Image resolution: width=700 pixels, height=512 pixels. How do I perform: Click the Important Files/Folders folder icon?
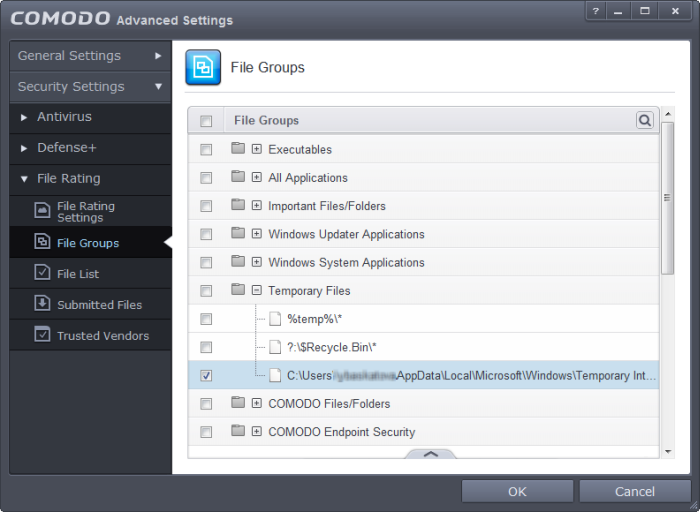click(238, 204)
